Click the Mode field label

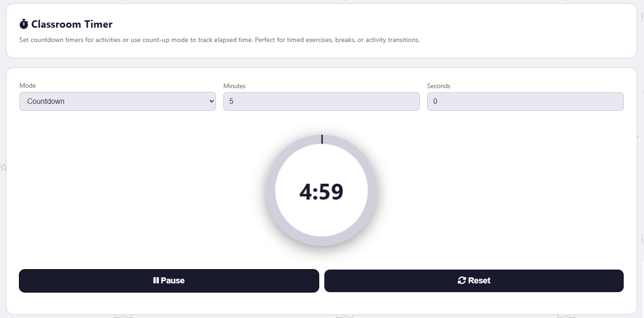(28, 86)
